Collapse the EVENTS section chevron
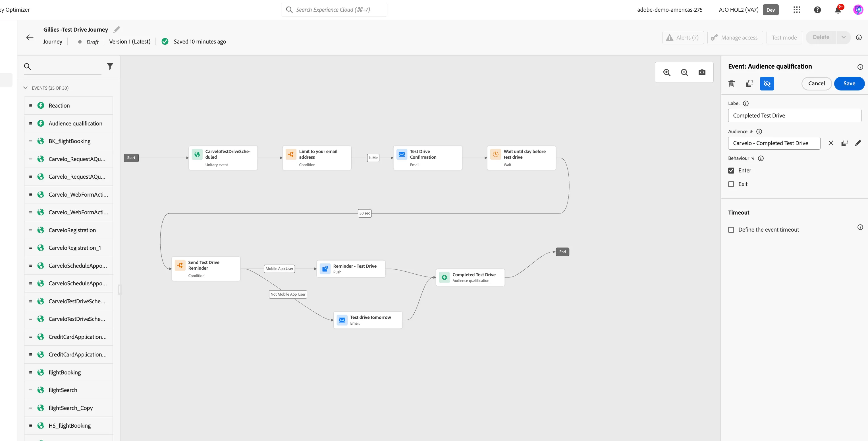Screen dimensions: 868x441 25,88
